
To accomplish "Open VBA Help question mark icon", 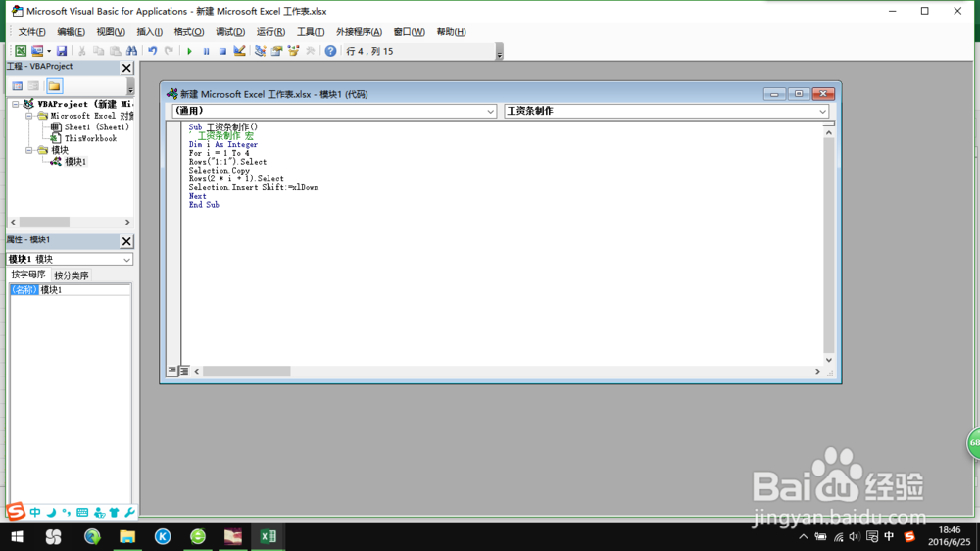I will (x=330, y=51).
